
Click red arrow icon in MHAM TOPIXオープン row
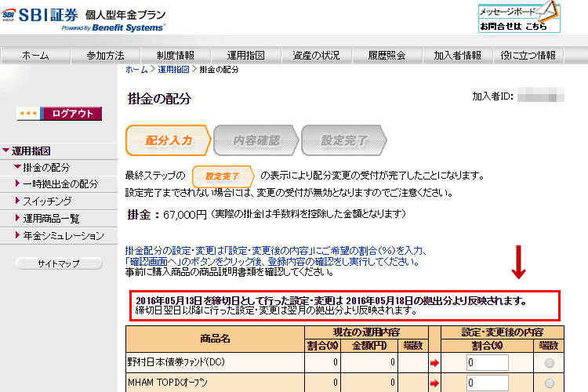click(x=434, y=383)
